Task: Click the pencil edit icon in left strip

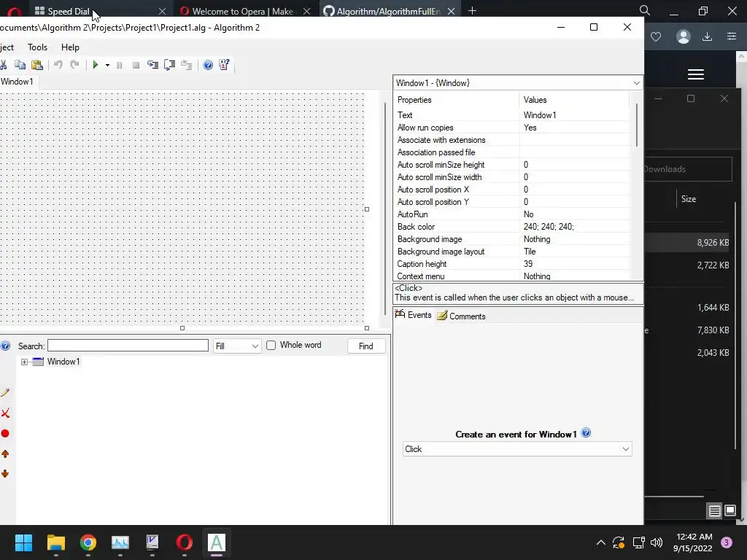Action: 5,392
